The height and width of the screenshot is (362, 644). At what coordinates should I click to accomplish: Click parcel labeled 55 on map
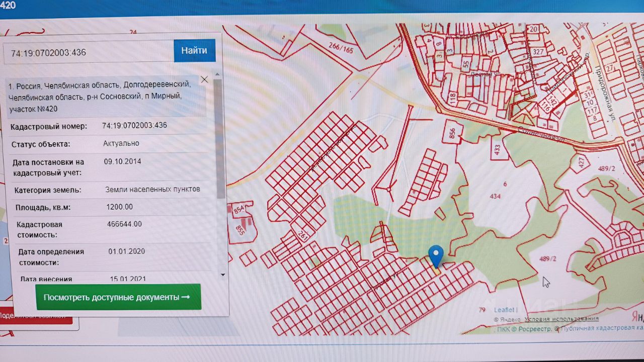(466, 64)
